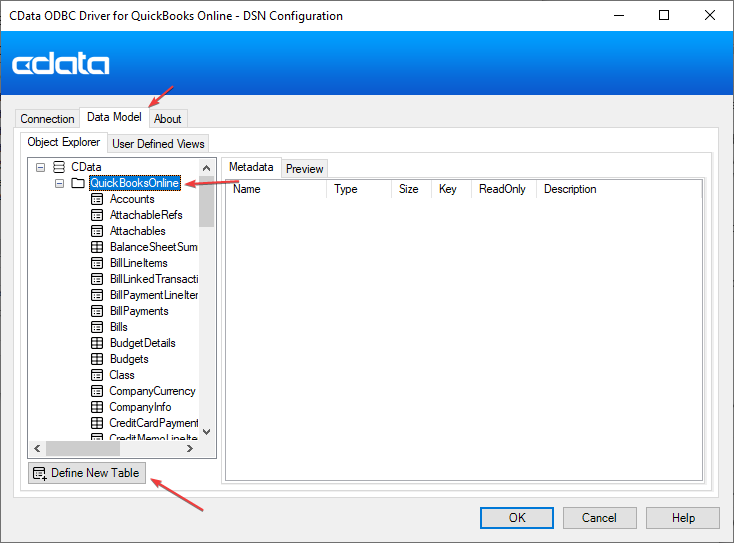Open Help via the Help button
Screen dimensions: 734x543
(x=683, y=518)
